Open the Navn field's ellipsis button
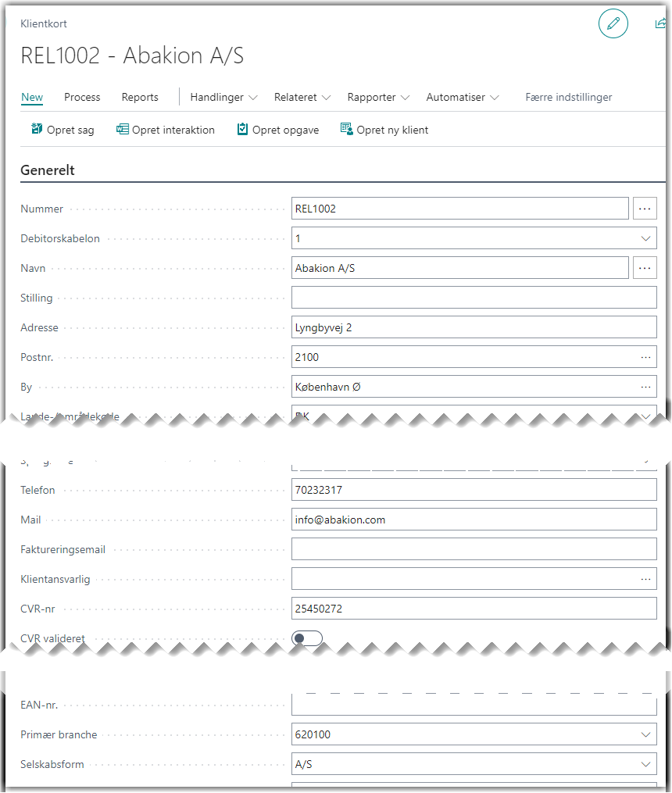 click(x=645, y=268)
